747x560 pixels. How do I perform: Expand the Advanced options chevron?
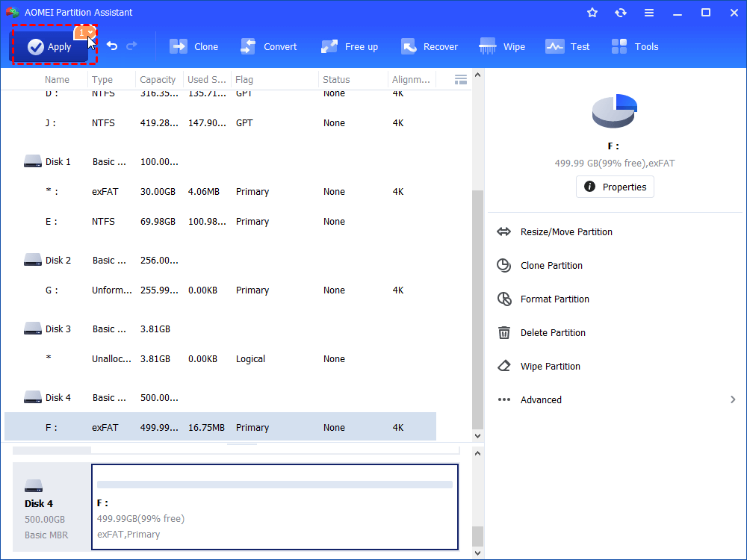click(x=733, y=399)
